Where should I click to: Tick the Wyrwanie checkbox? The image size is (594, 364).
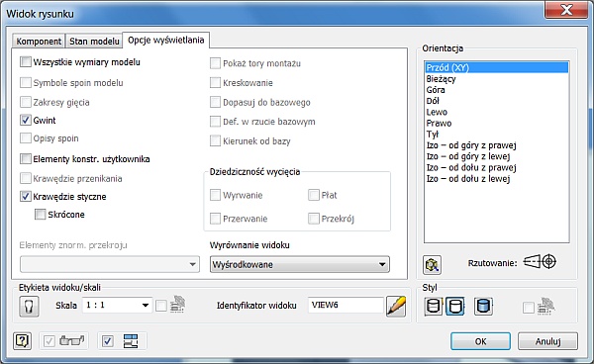pos(215,195)
